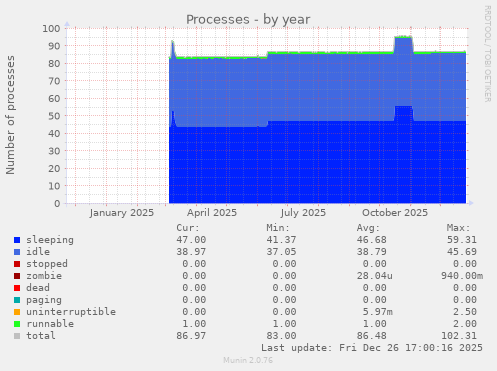Click total average value 86.48
The height and width of the screenshot is (371, 497).
tap(372, 336)
